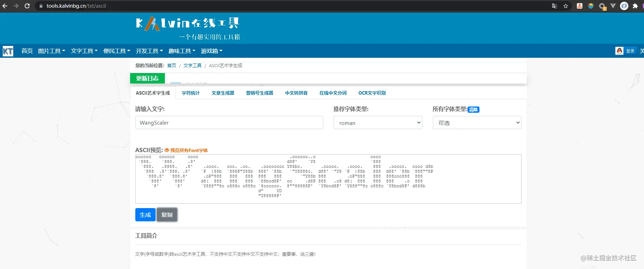
Task: Click the browser forward arrow
Action: (x=16, y=6)
